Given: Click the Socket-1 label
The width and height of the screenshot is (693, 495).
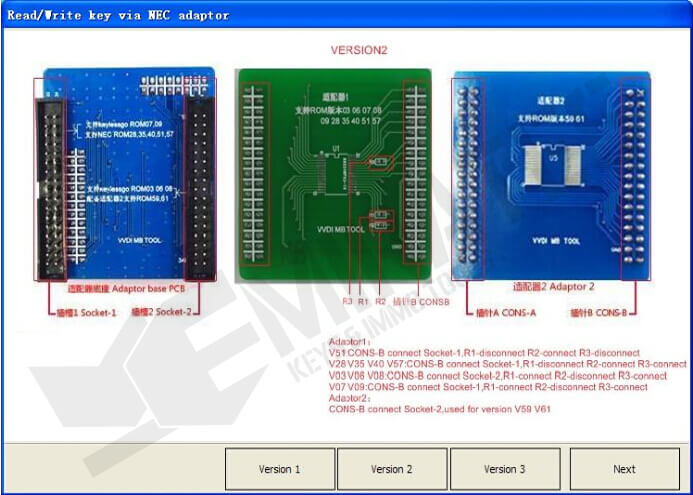Looking at the screenshot, I should pyautogui.click(x=87, y=313).
